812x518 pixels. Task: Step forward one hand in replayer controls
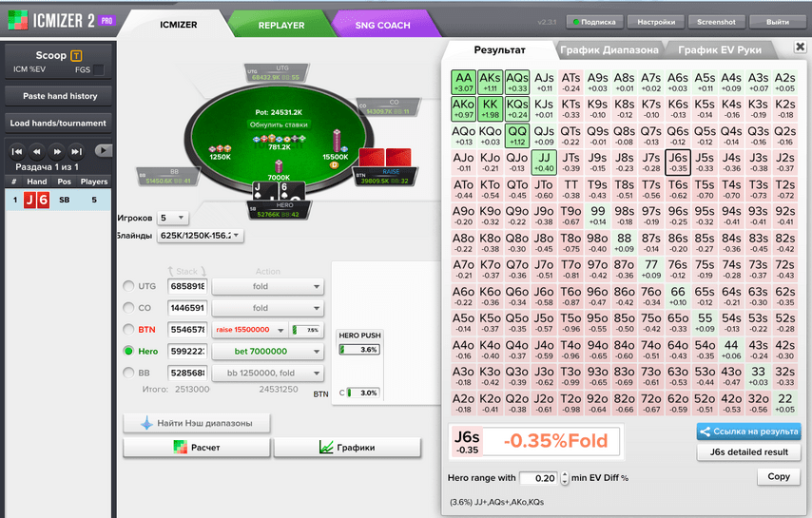(57, 152)
